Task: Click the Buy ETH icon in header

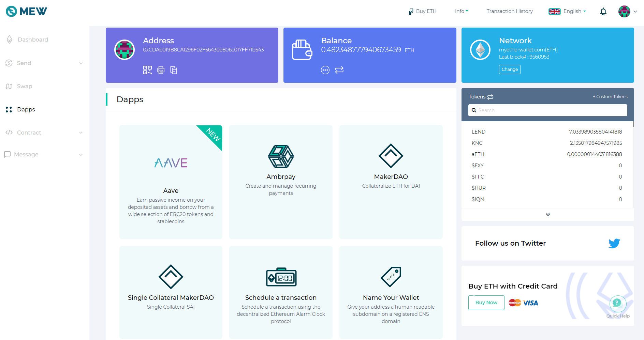Action: [411, 11]
